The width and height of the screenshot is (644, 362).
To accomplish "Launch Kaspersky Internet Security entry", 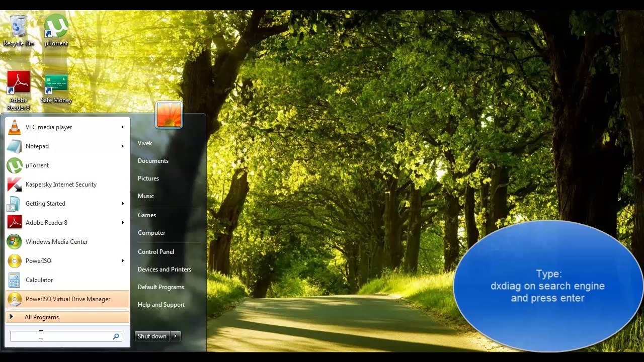I will click(x=67, y=185).
